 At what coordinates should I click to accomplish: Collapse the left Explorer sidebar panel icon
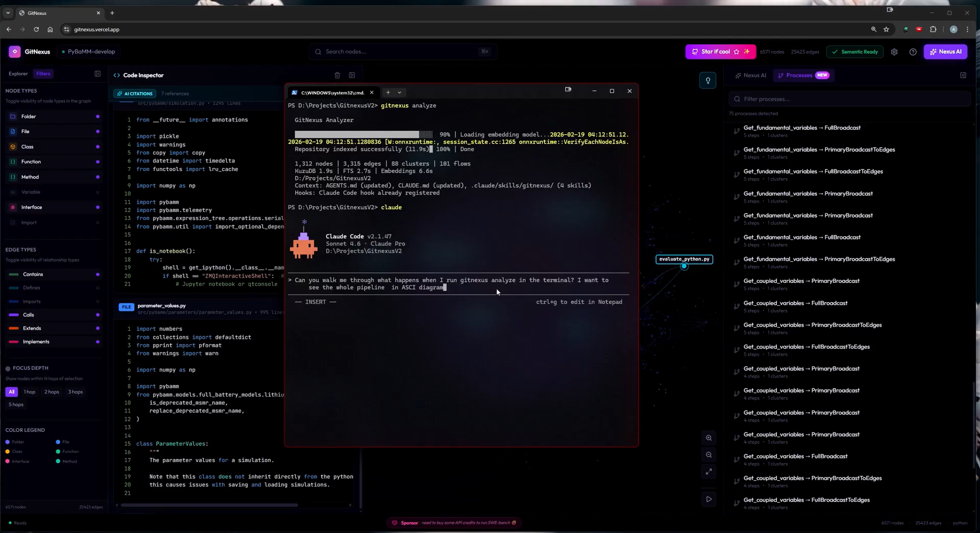(x=98, y=74)
